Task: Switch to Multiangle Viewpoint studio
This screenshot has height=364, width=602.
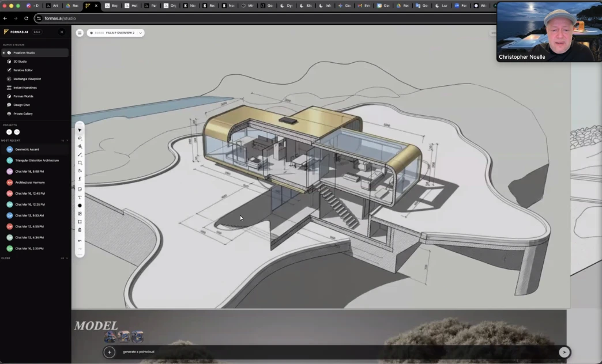Action: point(27,79)
